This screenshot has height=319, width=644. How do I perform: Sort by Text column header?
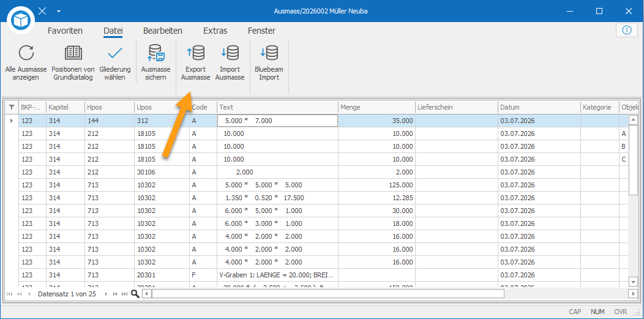point(277,107)
